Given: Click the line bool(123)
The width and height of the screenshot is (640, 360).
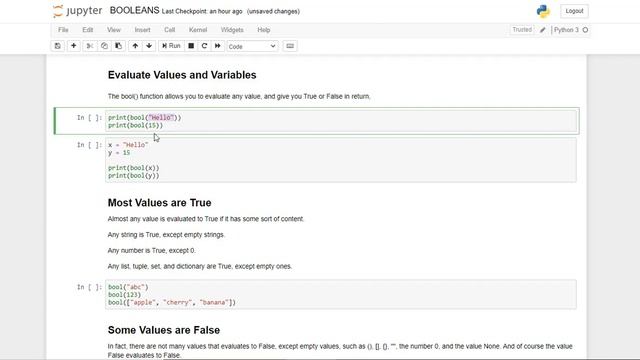Looking at the screenshot, I should (x=124, y=295).
